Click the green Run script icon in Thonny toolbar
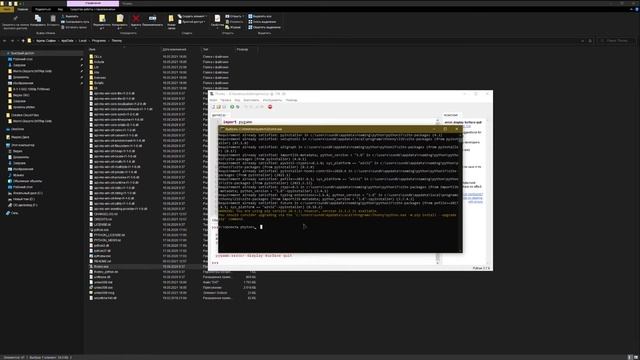The height and width of the screenshot is (360, 640). pos(232,107)
